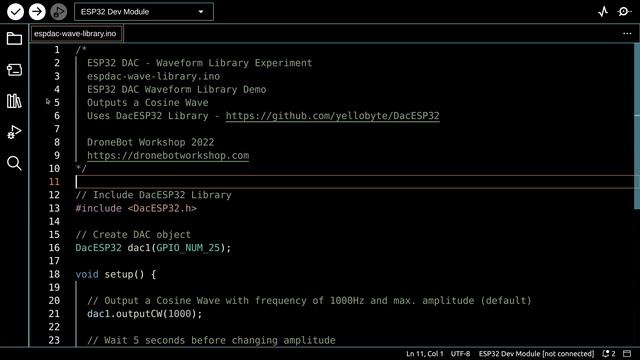Viewport: 640px width, 360px height.
Task: Open the Sketchbook folder panel
Action: pos(14,39)
